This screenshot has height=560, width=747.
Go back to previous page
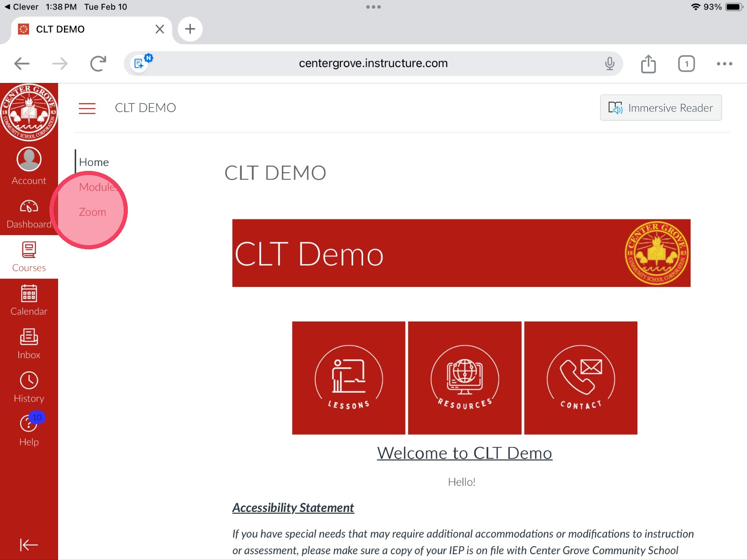point(22,63)
